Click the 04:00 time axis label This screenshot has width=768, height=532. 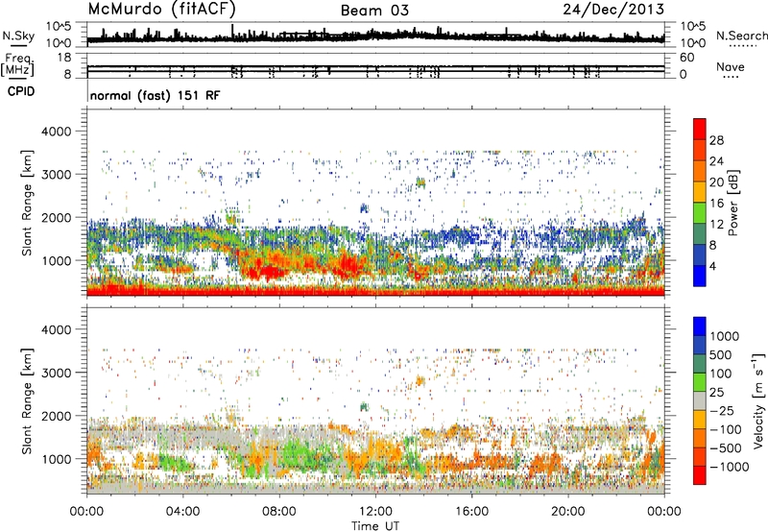click(182, 512)
